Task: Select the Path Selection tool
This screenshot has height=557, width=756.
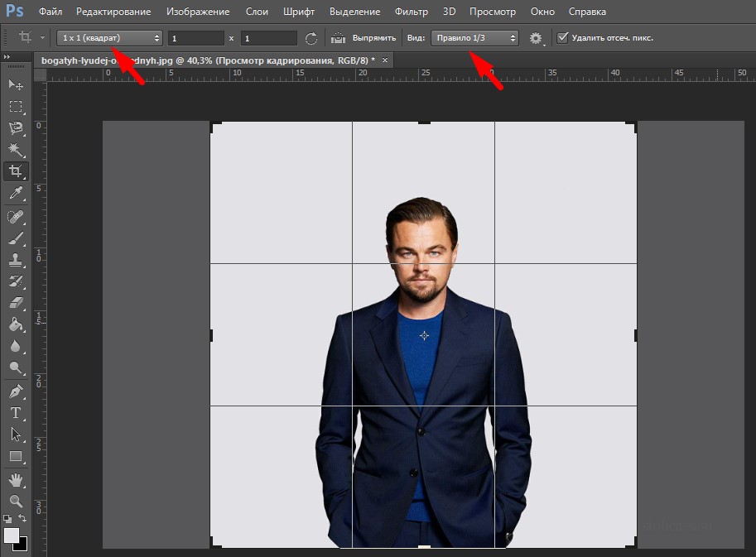Action: (16, 435)
